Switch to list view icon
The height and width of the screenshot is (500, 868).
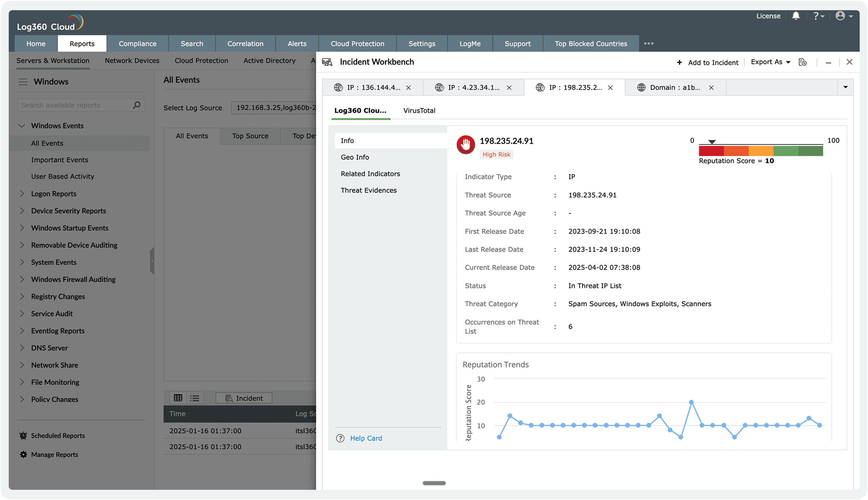tap(195, 398)
